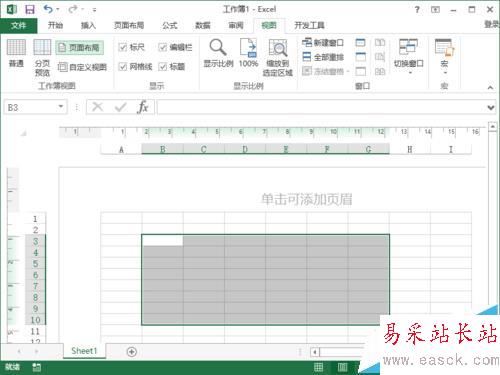
Task: Click the Name Box showing B3
Action: tap(31, 107)
